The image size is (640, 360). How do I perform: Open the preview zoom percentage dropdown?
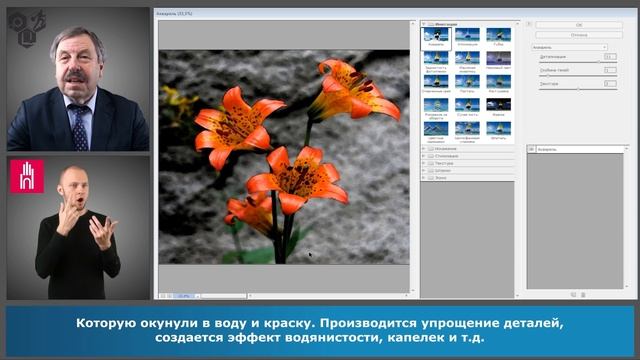pos(198,296)
